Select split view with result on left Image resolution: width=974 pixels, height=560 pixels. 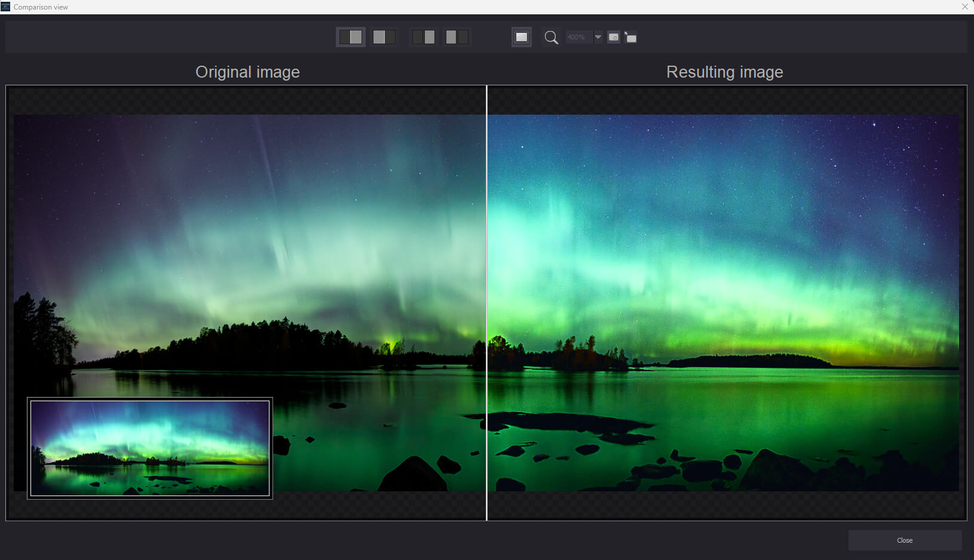pos(384,37)
